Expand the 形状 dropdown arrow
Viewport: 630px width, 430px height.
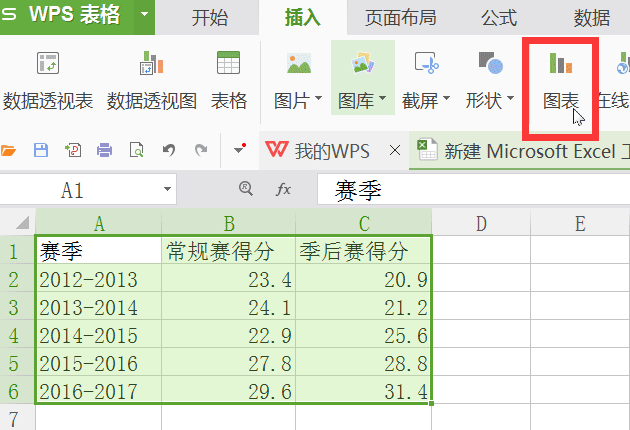coord(510,98)
